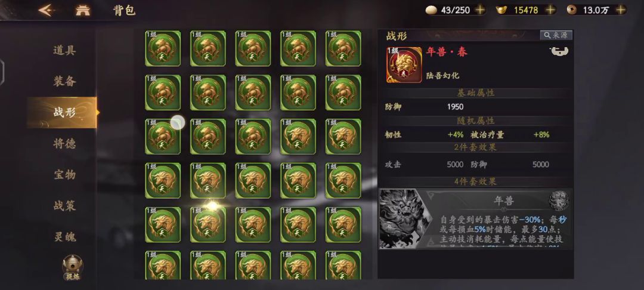Tap the 年兽 set effect portrait
This screenshot has width=644, height=290.
(403, 218)
